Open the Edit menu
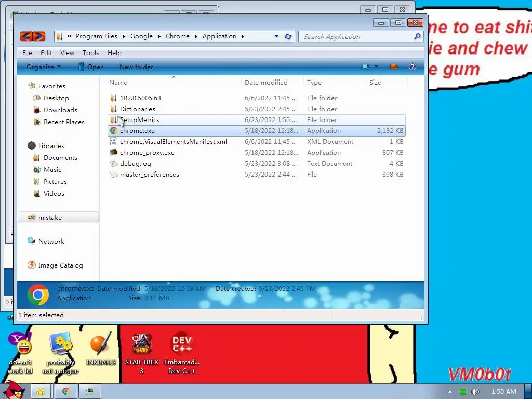The image size is (532, 399). tap(46, 53)
